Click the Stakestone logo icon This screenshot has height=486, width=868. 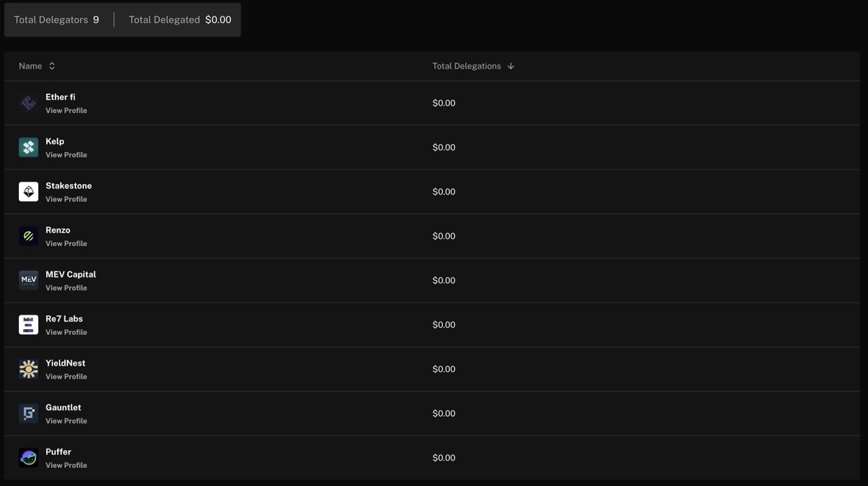click(28, 192)
